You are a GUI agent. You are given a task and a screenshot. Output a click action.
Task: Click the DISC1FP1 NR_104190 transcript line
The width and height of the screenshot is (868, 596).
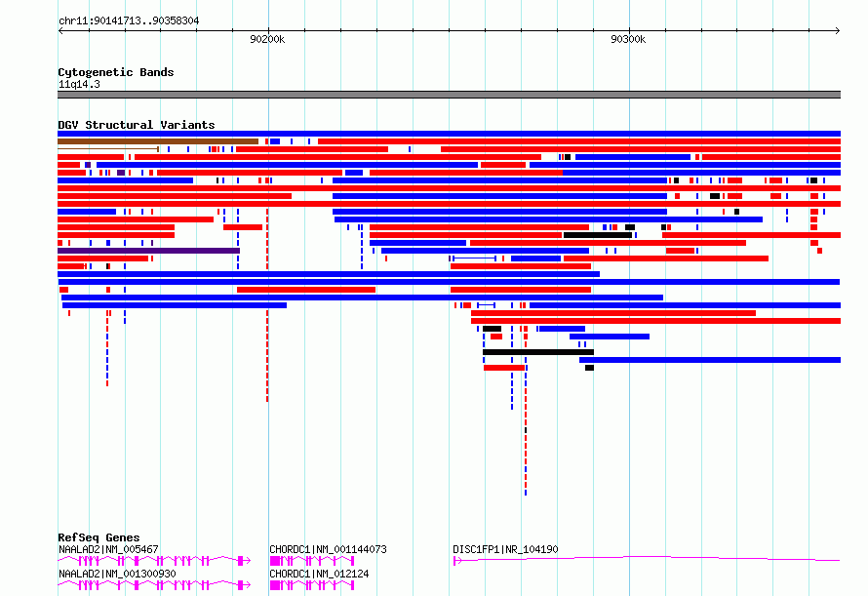tap(647, 560)
